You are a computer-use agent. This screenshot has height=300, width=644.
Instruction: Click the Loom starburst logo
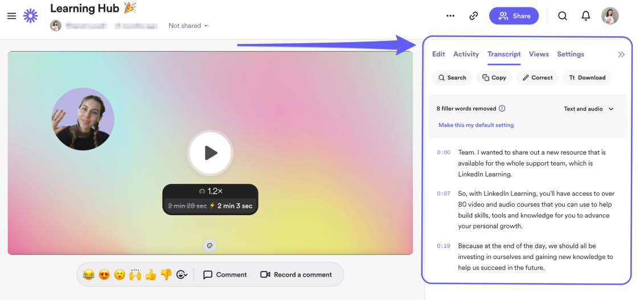[x=30, y=16]
